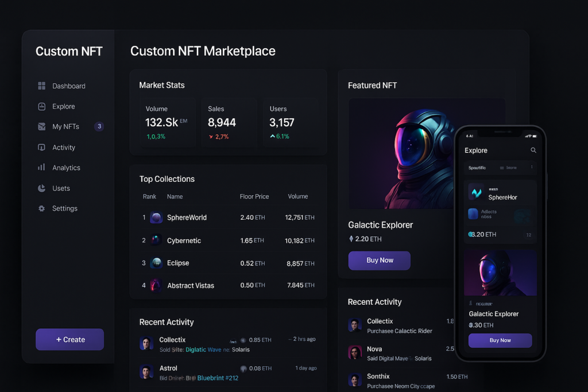Open Analytics via the bar chart icon
This screenshot has height=392, width=588.
pyautogui.click(x=41, y=168)
